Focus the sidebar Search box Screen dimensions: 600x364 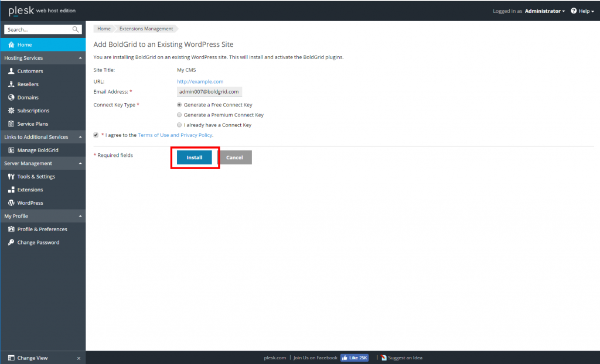(x=43, y=29)
